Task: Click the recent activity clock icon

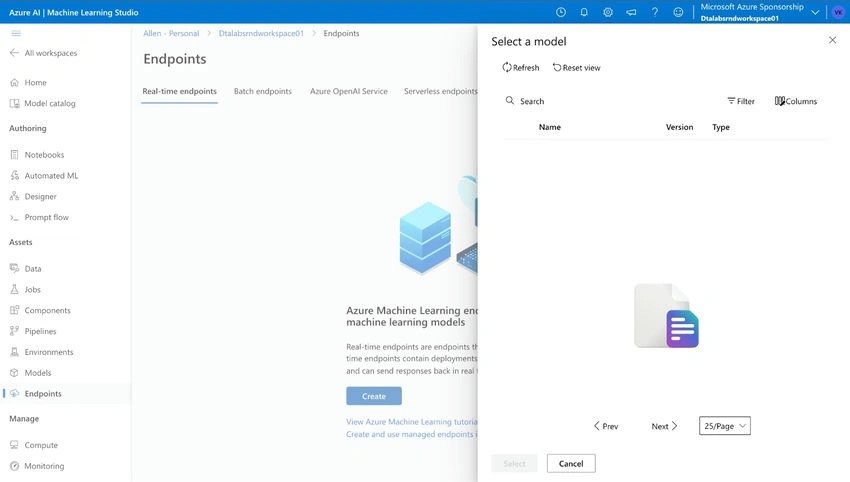Action: point(561,12)
